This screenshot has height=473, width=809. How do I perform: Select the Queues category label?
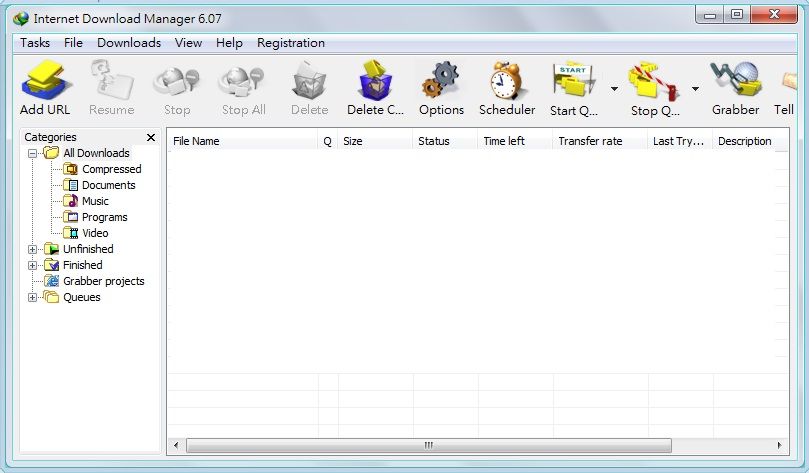tap(82, 297)
